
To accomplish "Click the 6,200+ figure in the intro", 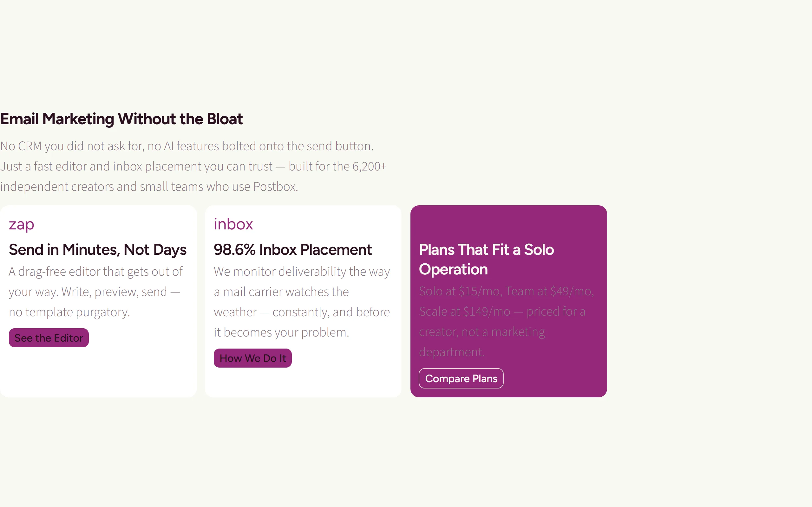I will (370, 166).
